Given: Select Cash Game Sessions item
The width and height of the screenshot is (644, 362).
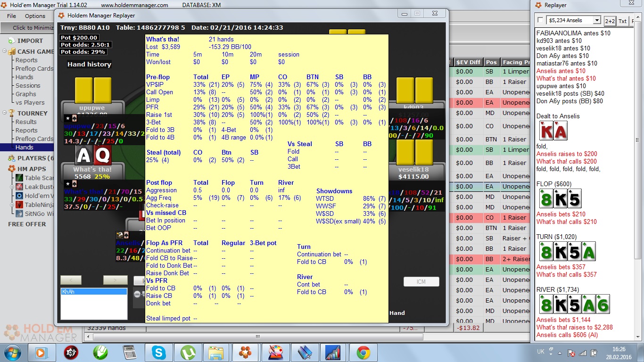Looking at the screenshot, I should point(28,85).
